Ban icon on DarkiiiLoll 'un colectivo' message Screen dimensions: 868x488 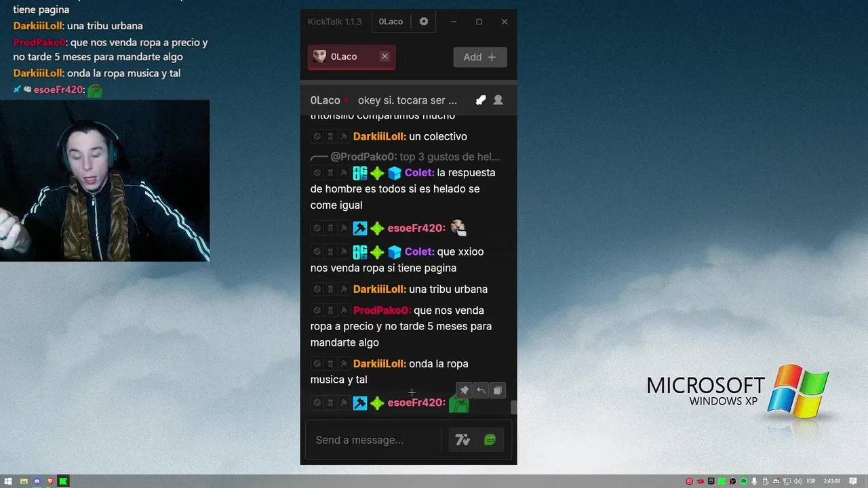coord(317,136)
